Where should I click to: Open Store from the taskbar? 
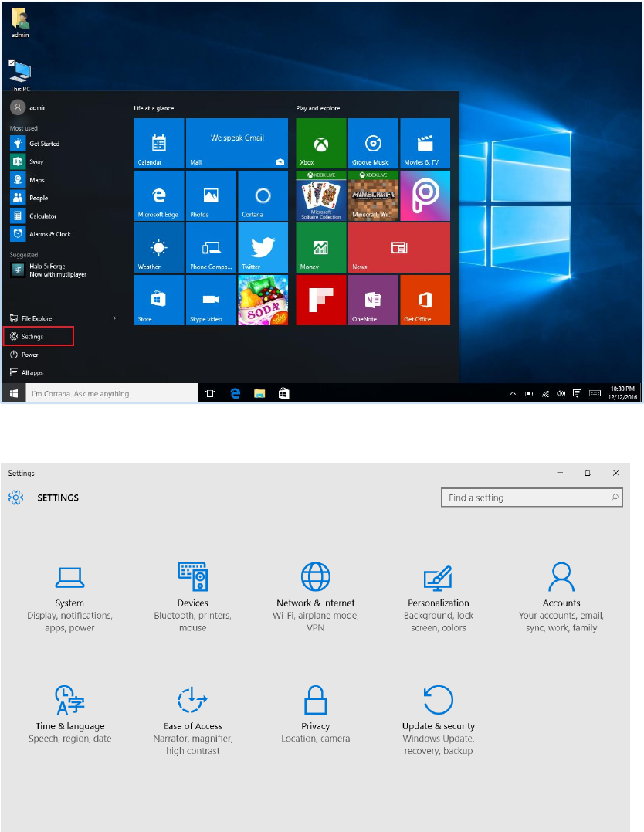point(284,393)
